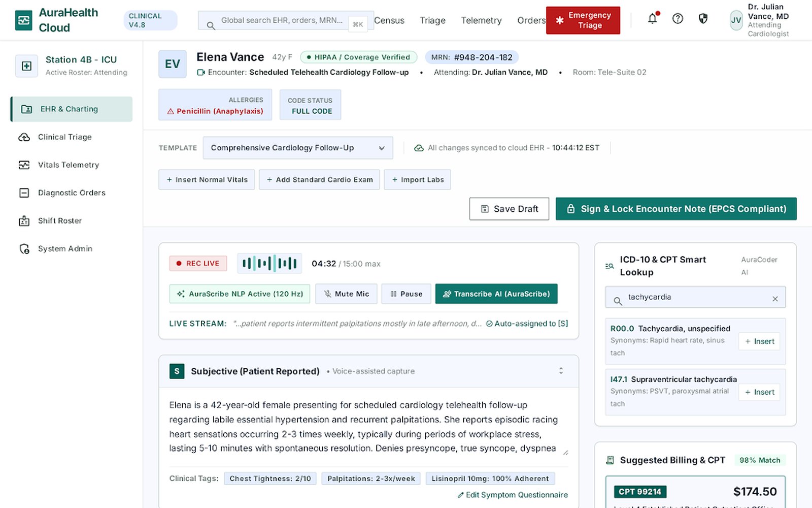Click Import Labs button
Screen dimensions: 812x508
417,180
